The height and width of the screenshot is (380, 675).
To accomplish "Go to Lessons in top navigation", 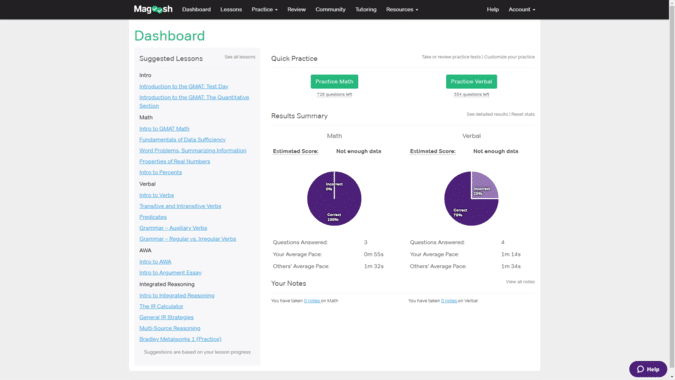I will coord(231,9).
